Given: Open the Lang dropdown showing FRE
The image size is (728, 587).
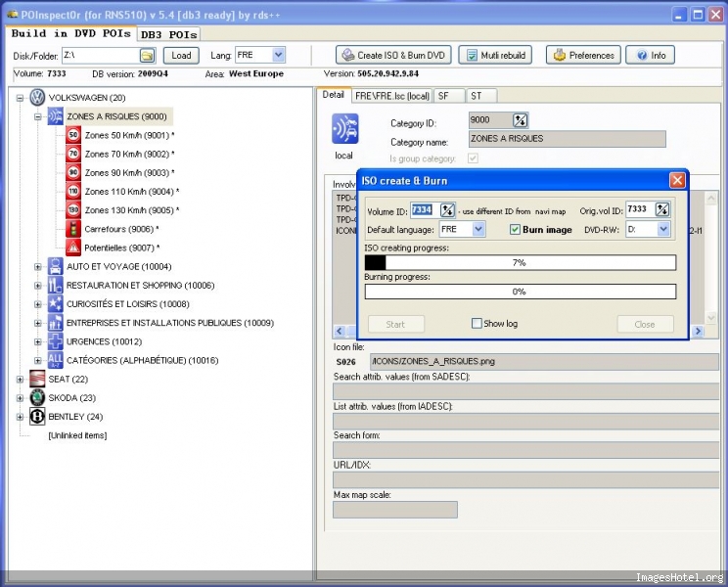Looking at the screenshot, I should tap(278, 56).
